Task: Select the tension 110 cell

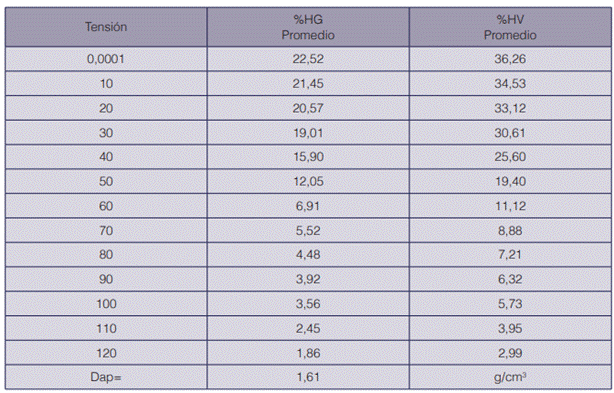Action: tap(106, 328)
